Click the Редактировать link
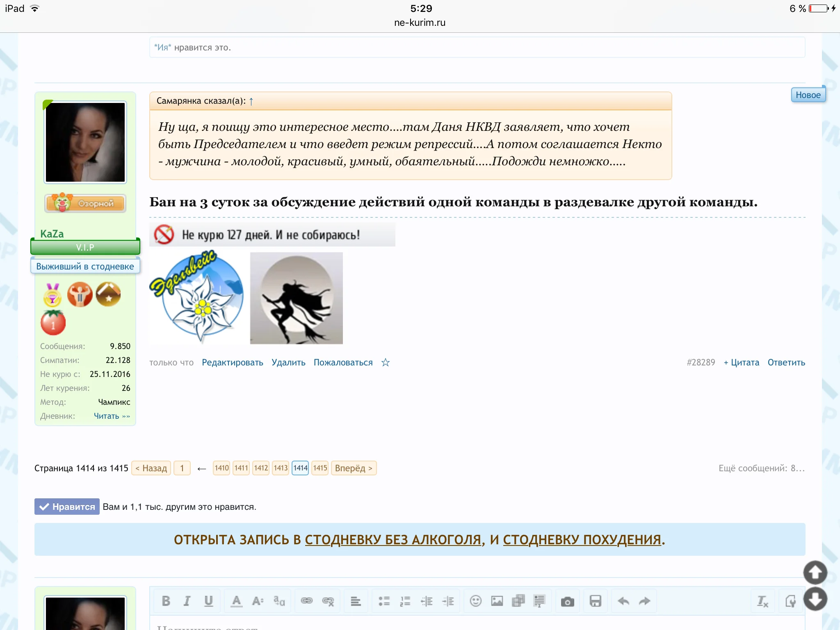This screenshot has width=840, height=630. tap(232, 363)
